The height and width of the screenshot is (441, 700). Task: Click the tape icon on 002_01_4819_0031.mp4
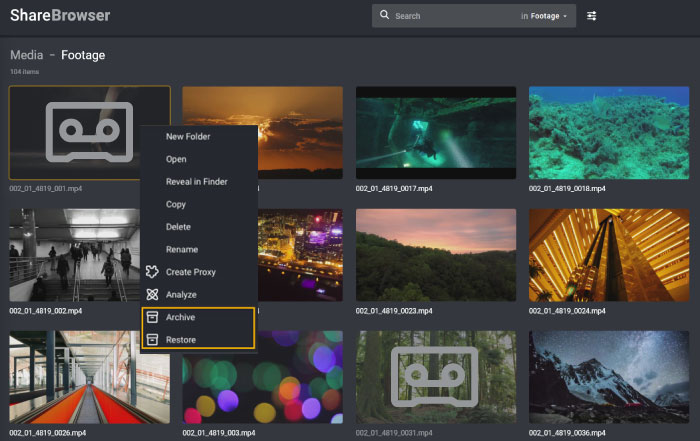434,377
